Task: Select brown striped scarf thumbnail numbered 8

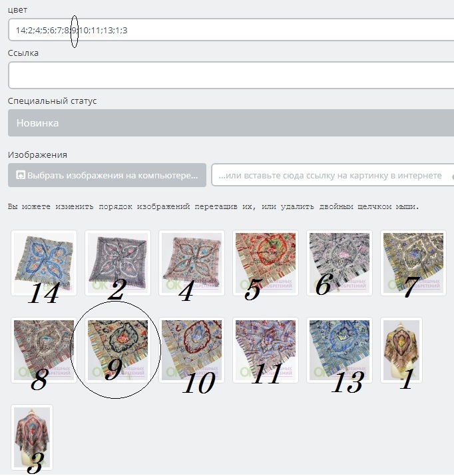Action: [x=44, y=350]
